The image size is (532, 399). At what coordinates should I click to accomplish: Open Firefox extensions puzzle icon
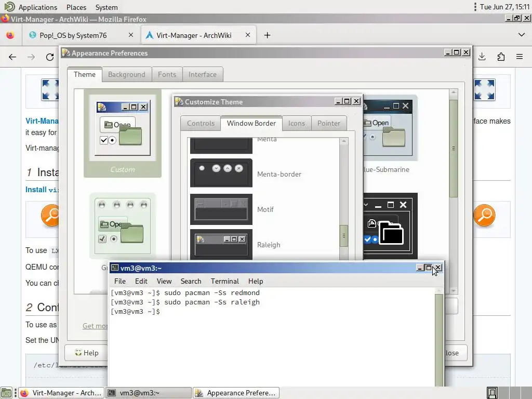point(501,57)
